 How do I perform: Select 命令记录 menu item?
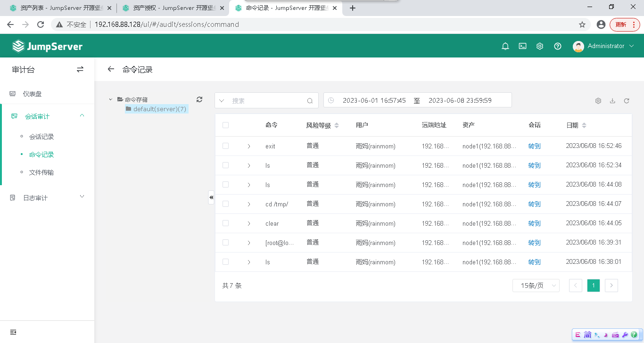pyautogui.click(x=41, y=155)
